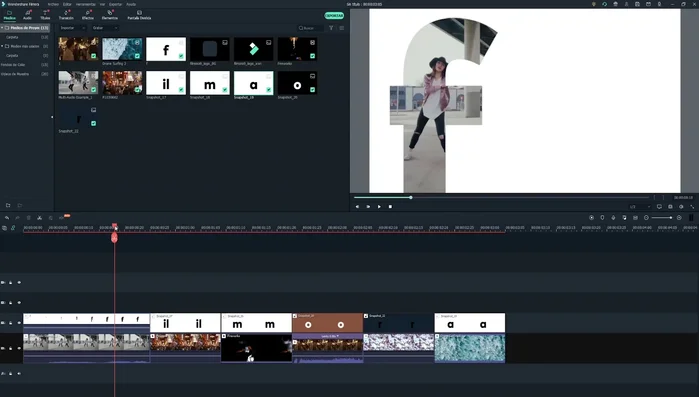The height and width of the screenshot is (397, 699).
Task: Click the preview progress slider handle
Action: (411, 197)
